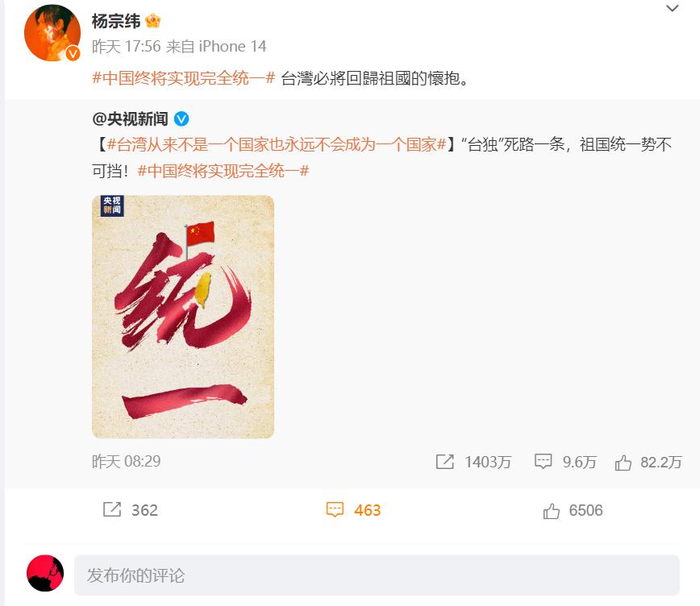
Task: Enlarge the 统一 calligraphy image thumbnail
Action: tap(183, 317)
